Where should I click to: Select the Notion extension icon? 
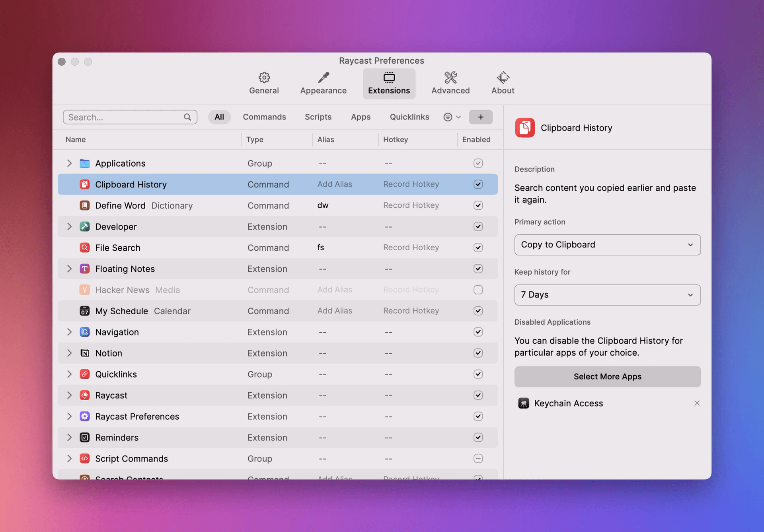[x=85, y=353]
